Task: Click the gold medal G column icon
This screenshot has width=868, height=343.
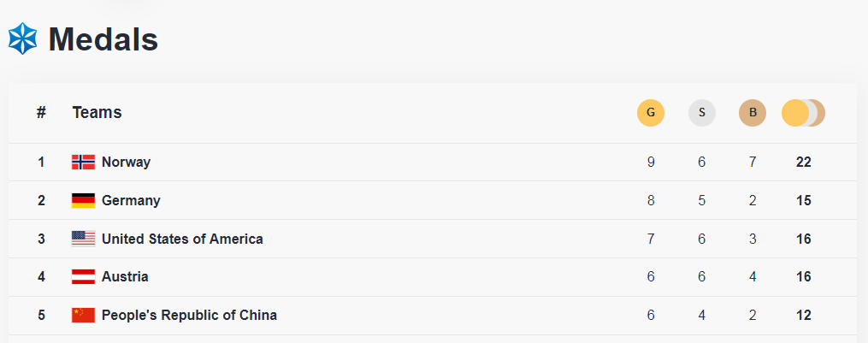Action: point(651,113)
